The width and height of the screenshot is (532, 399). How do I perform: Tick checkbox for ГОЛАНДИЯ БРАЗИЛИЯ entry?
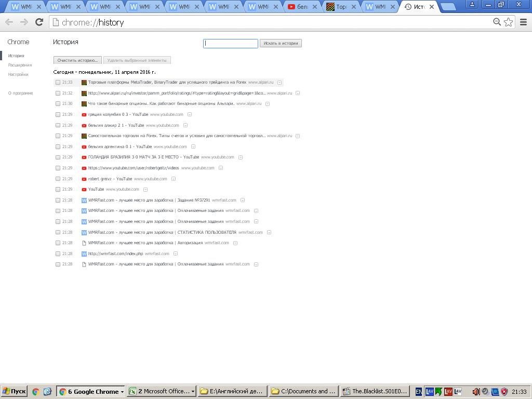coord(58,157)
